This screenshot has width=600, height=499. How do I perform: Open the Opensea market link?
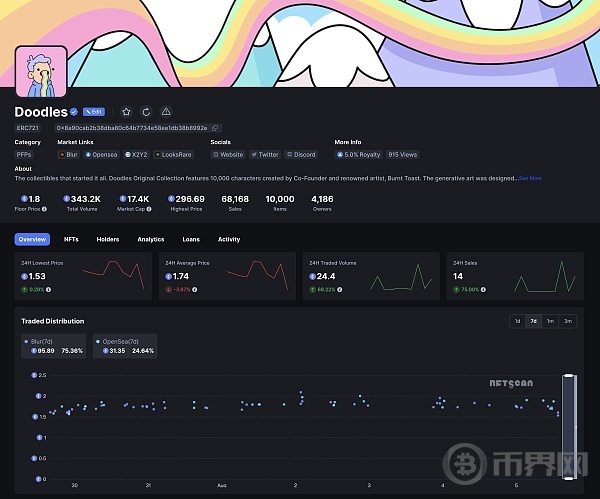tap(101, 155)
